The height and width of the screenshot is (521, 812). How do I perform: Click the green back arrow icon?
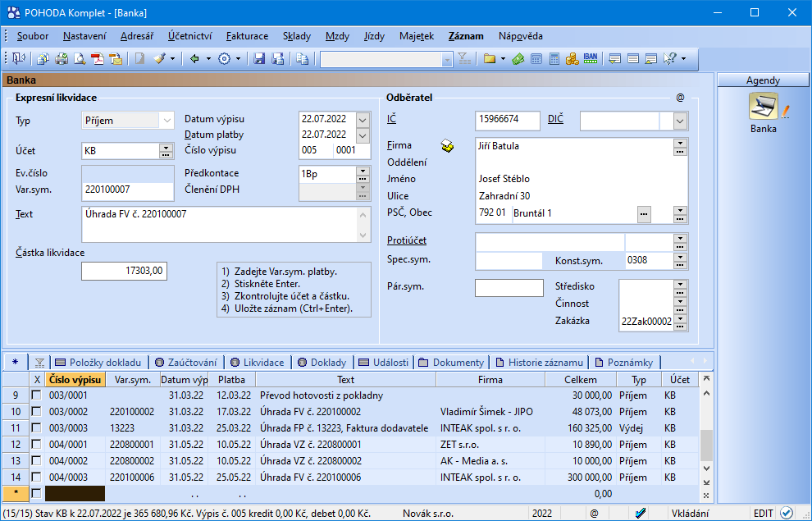(x=194, y=59)
